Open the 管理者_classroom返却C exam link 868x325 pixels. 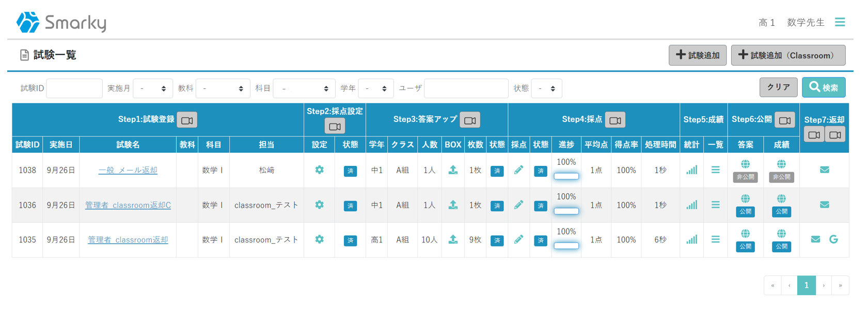[128, 205]
